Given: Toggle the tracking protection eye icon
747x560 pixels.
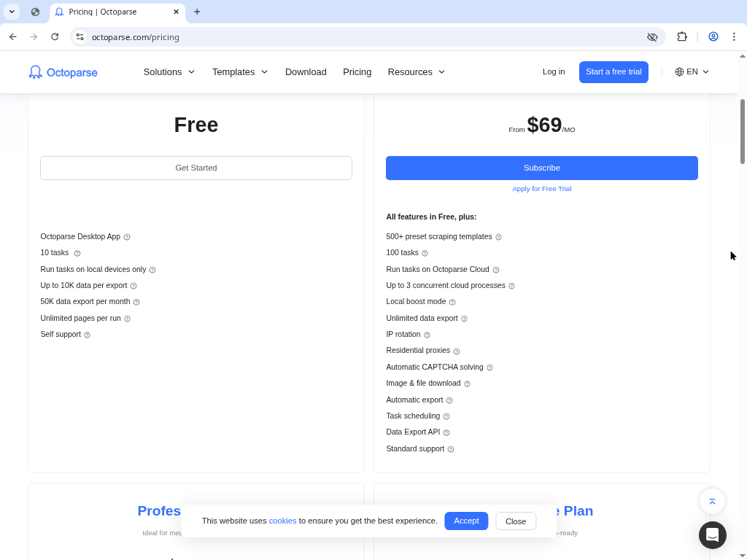Looking at the screenshot, I should [652, 36].
